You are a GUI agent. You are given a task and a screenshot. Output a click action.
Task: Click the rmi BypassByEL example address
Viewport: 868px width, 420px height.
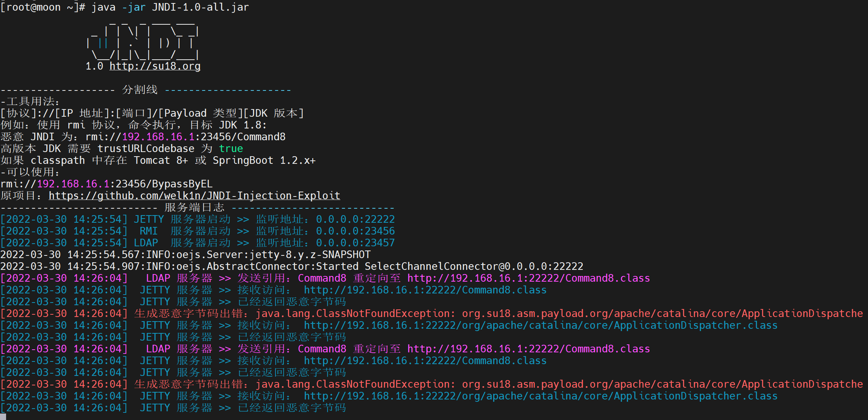[x=106, y=184]
